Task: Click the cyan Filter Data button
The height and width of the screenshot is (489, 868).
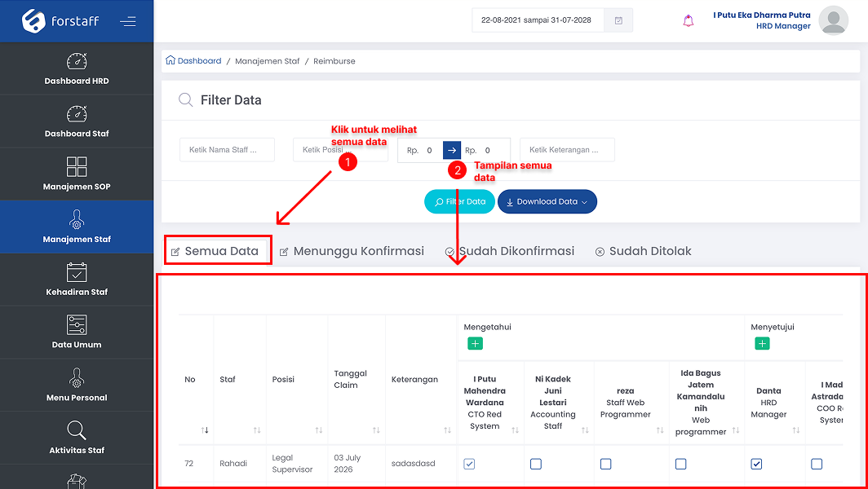Action: coord(459,201)
